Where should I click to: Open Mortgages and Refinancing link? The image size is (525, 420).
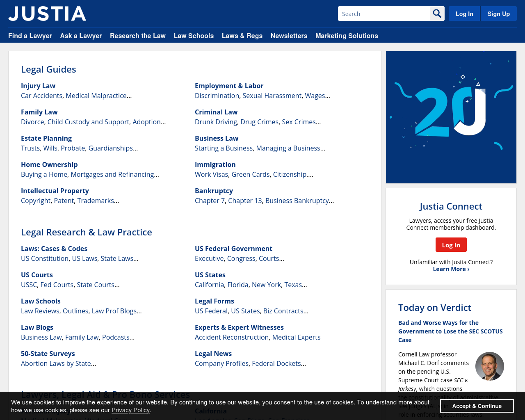coord(112,174)
